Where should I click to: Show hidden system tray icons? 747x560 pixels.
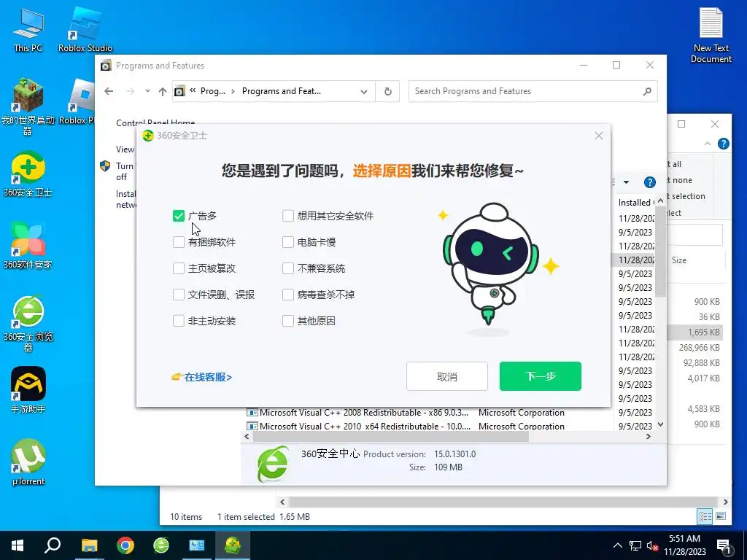(x=617, y=545)
